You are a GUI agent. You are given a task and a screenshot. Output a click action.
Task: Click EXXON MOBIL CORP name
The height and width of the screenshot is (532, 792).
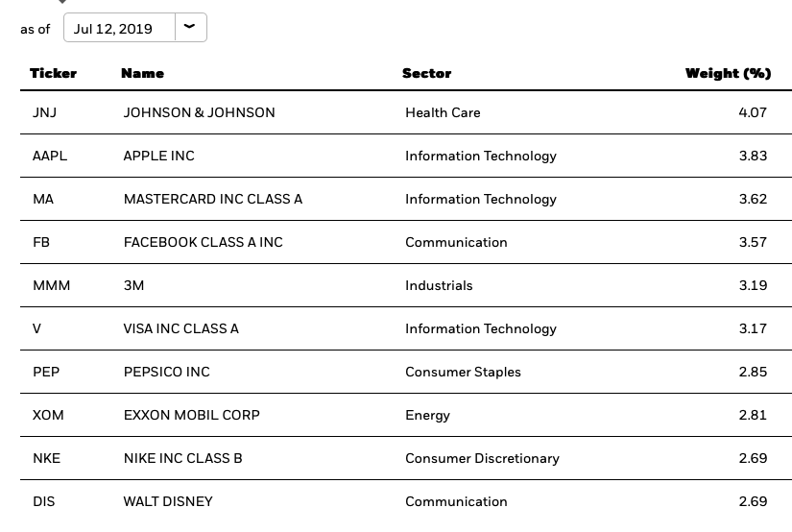(191, 415)
